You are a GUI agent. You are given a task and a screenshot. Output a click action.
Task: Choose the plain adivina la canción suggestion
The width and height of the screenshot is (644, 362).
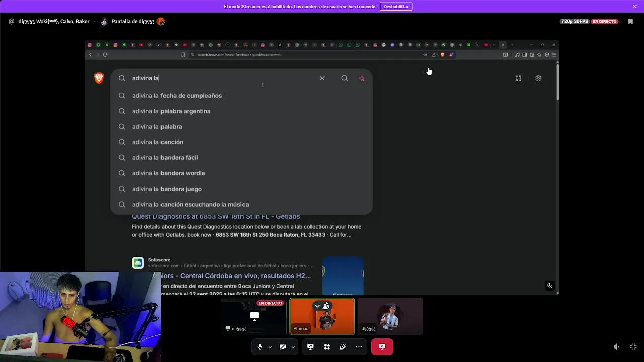coord(242,142)
